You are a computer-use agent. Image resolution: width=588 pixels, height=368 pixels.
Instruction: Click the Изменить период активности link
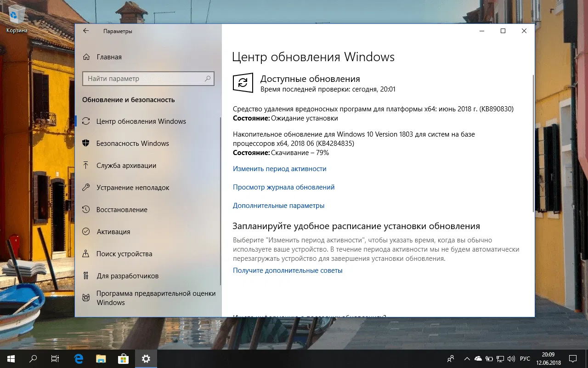pos(279,169)
